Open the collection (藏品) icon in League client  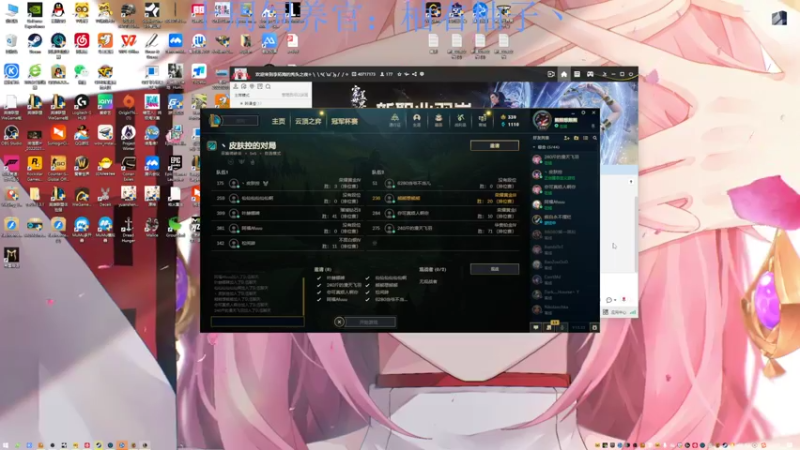click(438, 119)
